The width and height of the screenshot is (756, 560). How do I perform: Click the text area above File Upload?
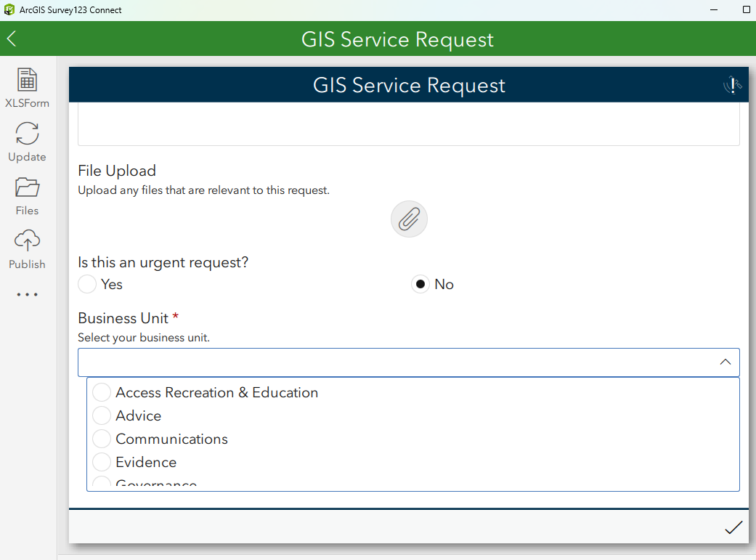[408, 124]
